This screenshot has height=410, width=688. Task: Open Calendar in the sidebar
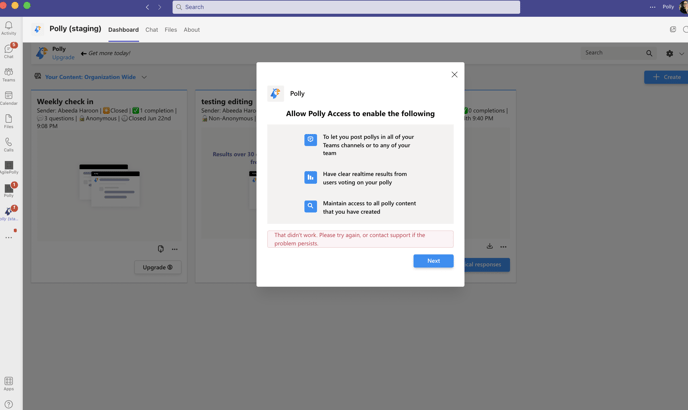(8, 98)
